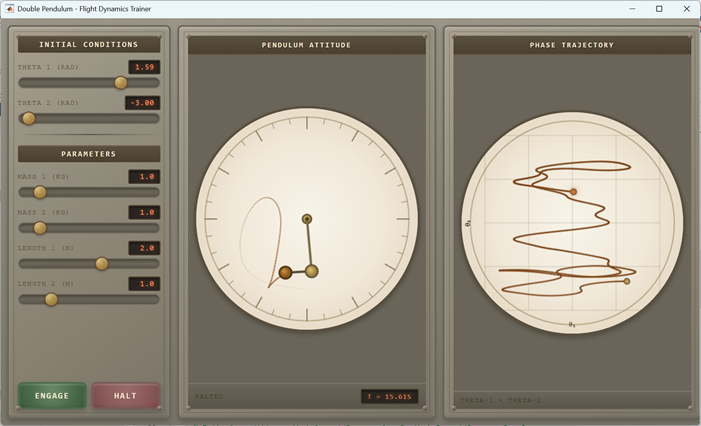This screenshot has width=701, height=426.
Task: Click the Theta 1 slider knob
Action: point(121,83)
